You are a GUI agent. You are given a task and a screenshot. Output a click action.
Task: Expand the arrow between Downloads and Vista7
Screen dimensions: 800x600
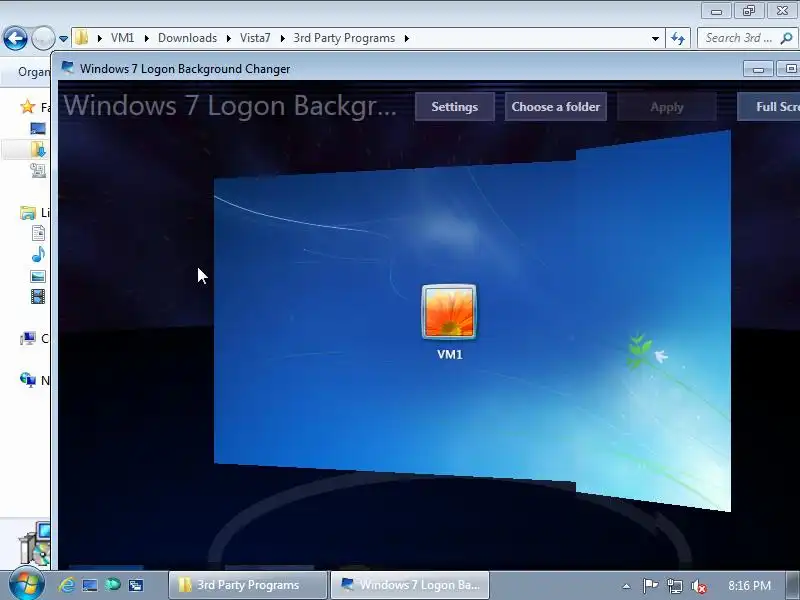[x=229, y=38]
